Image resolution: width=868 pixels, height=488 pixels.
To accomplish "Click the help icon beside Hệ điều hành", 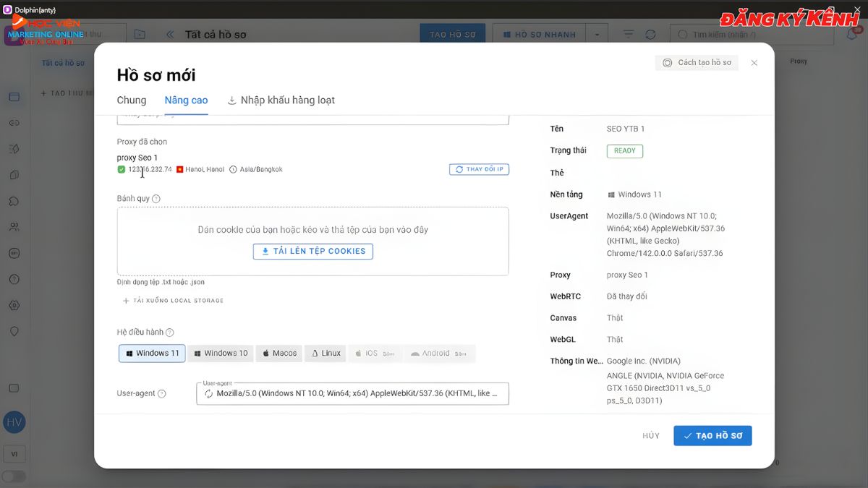I will click(170, 333).
